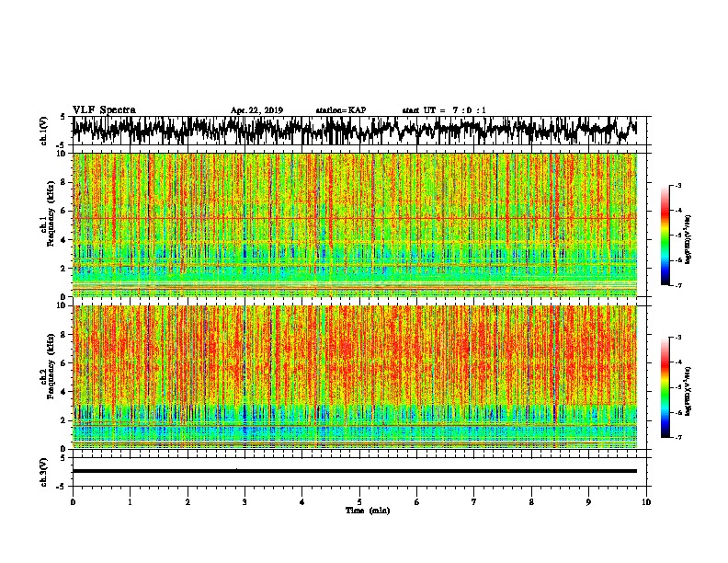Click the '-3' value on ch.1 colorbar

point(678,186)
